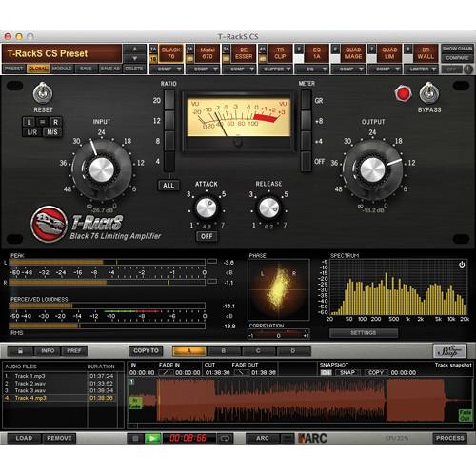Click the fade out curve shape icon

coord(242,372)
